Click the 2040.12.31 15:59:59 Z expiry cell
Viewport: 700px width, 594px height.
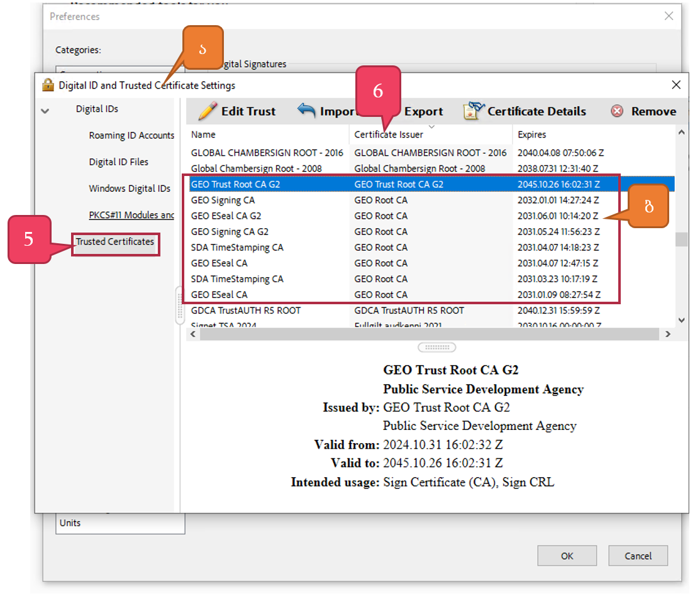point(558,311)
